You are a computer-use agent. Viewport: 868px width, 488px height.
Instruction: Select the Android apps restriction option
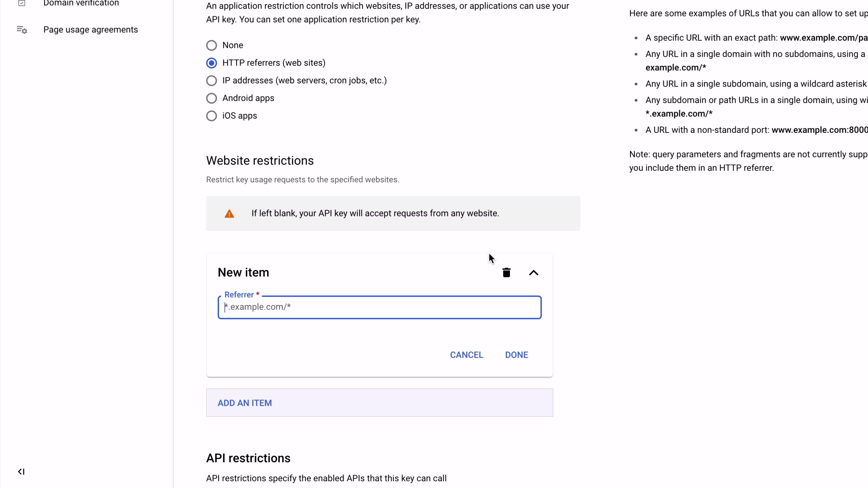tap(212, 98)
